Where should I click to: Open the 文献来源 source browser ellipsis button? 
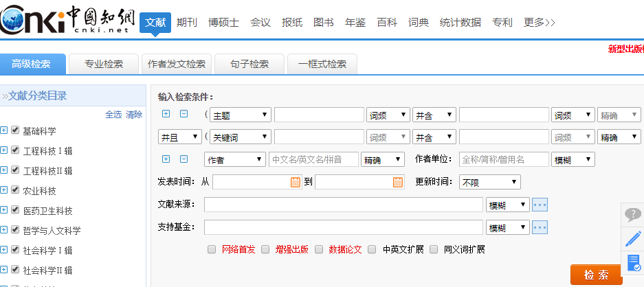[x=540, y=205]
